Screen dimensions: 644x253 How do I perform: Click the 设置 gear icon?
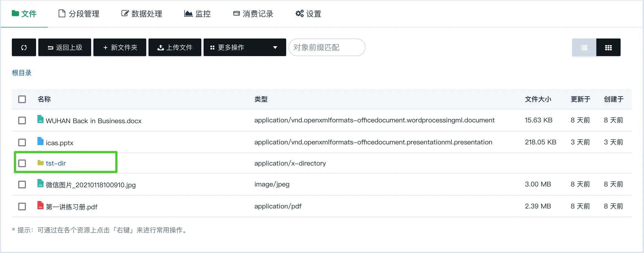pyautogui.click(x=299, y=13)
